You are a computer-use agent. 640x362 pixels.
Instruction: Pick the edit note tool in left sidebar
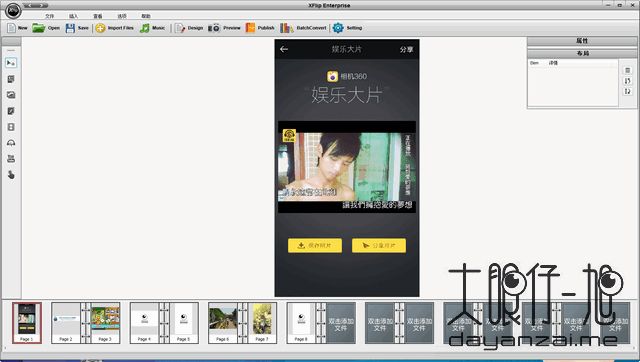11,111
